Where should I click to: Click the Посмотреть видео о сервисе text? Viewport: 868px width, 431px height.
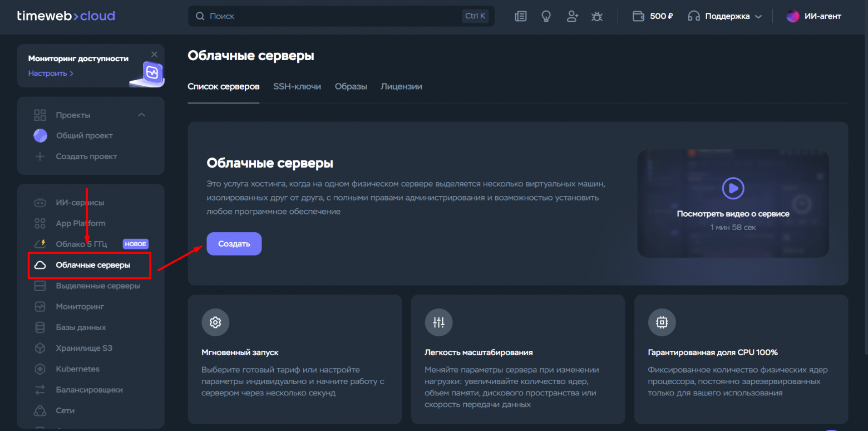733,214
